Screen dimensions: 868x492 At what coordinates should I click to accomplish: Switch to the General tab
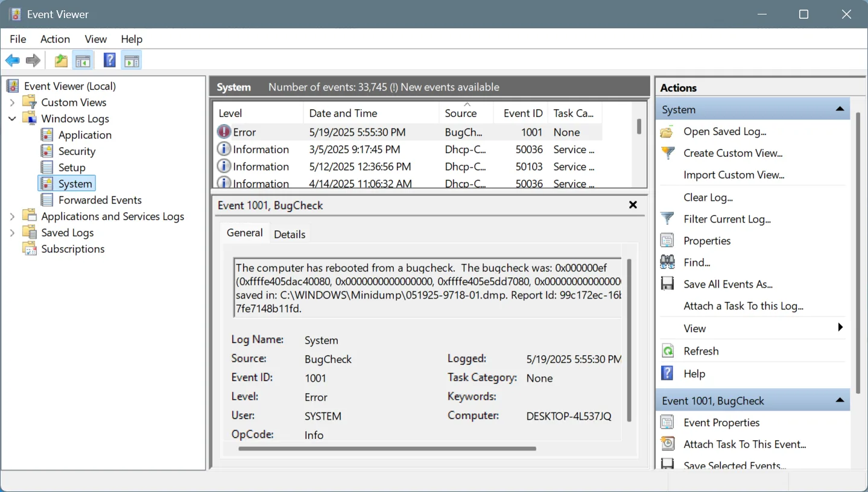[x=244, y=233]
